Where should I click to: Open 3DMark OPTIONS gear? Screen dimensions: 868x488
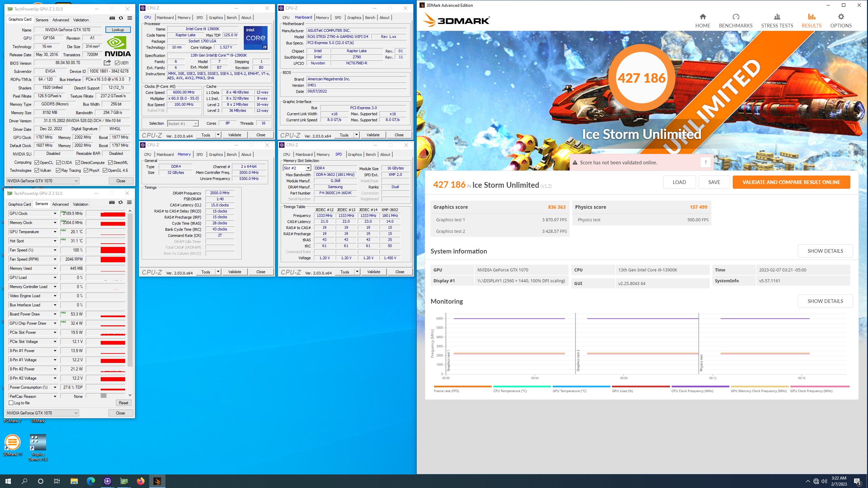click(x=841, y=17)
